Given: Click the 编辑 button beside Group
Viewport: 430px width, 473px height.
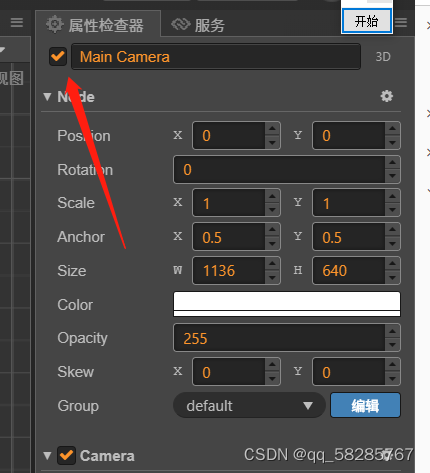Looking at the screenshot, I should click(x=365, y=405).
